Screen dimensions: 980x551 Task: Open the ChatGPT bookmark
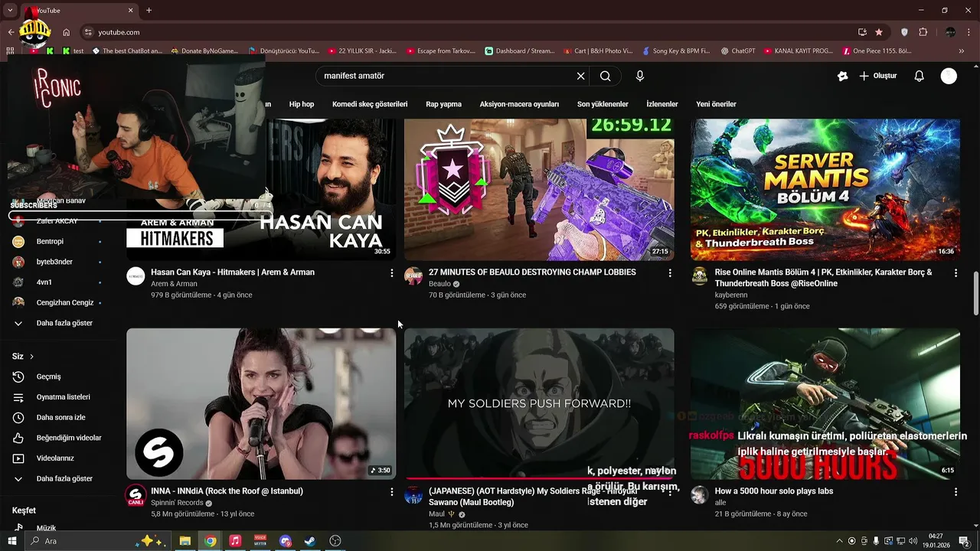click(x=737, y=51)
